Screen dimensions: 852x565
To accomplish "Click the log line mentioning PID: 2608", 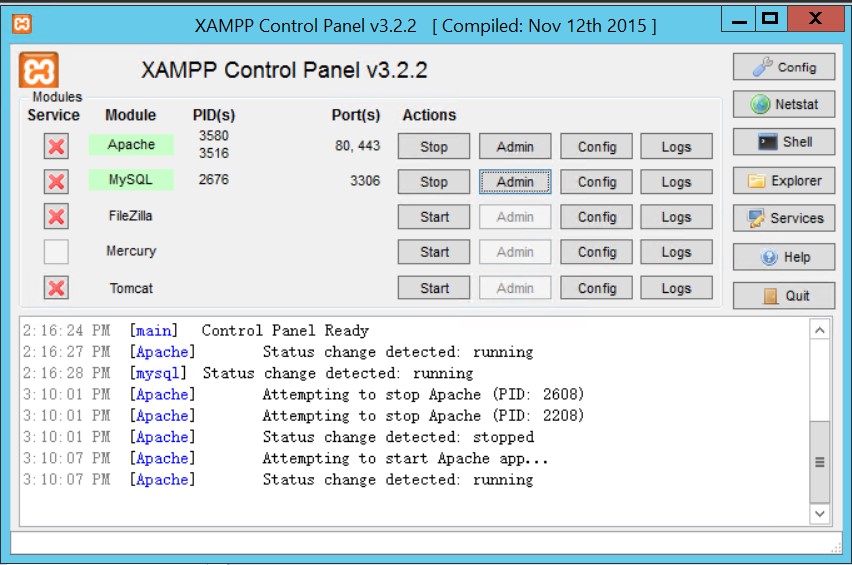I will pos(303,394).
